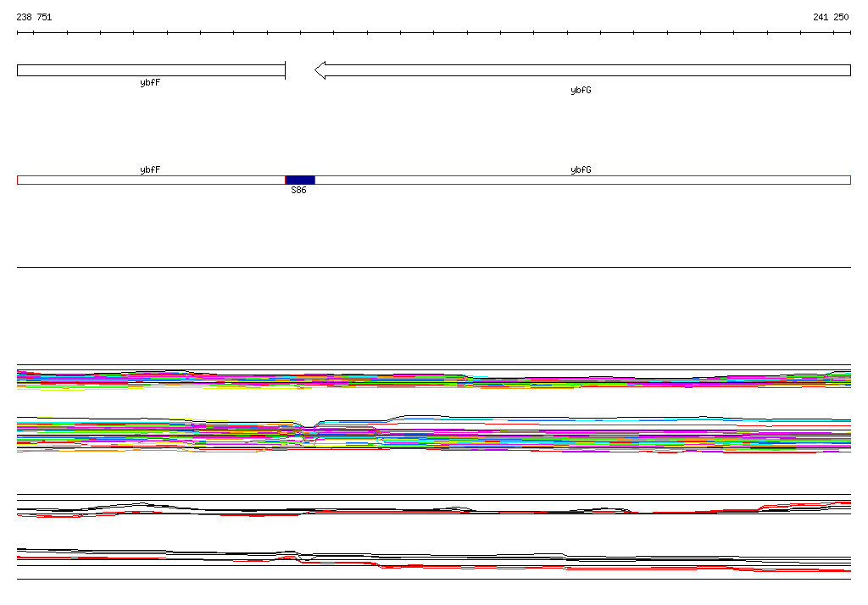
Task: Click the end coordinate 241 250
Action: point(831,17)
